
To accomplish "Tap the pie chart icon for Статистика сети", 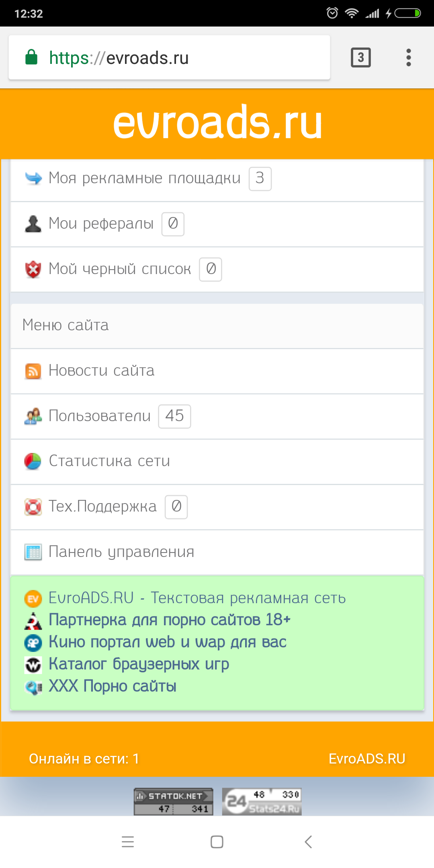I will coord(33,461).
